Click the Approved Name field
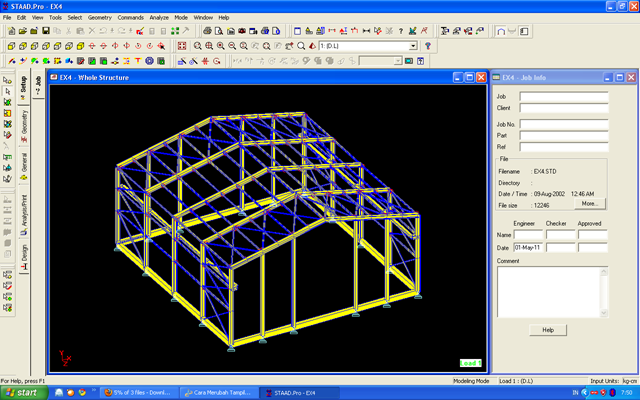This screenshot has height=400, width=640. click(593, 235)
